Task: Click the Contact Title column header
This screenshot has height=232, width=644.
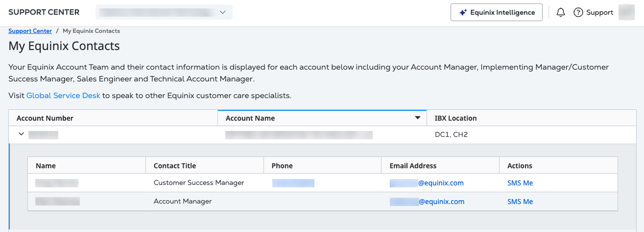Action: point(175,166)
